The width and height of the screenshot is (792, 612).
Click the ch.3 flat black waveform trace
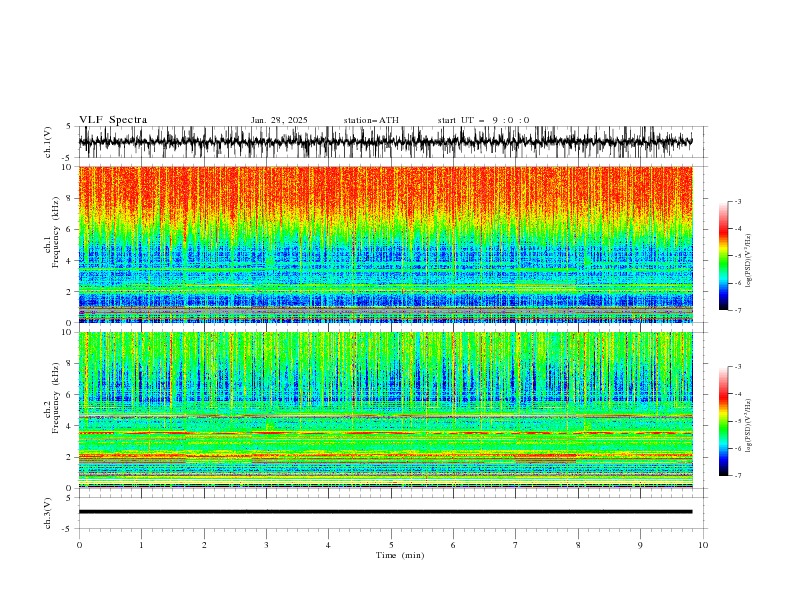click(385, 512)
